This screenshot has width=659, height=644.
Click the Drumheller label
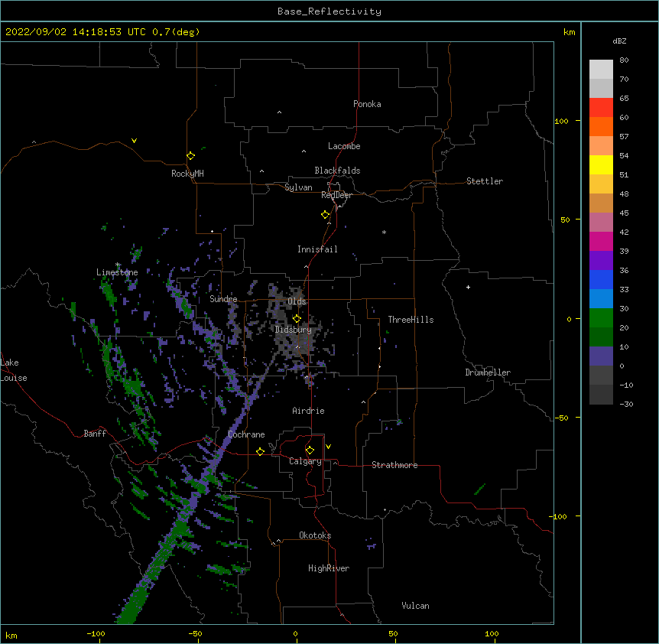tap(488, 372)
